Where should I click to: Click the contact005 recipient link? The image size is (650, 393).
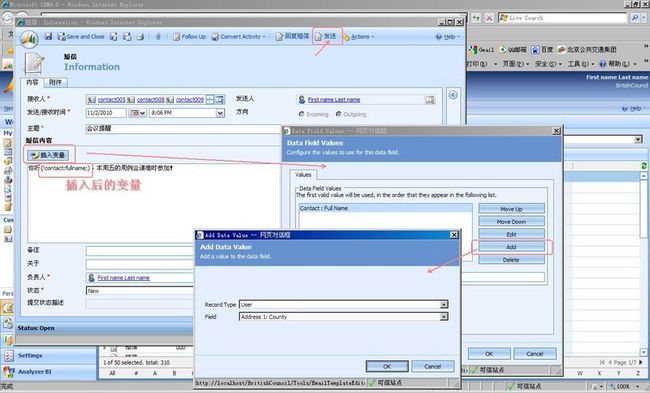[x=111, y=99]
